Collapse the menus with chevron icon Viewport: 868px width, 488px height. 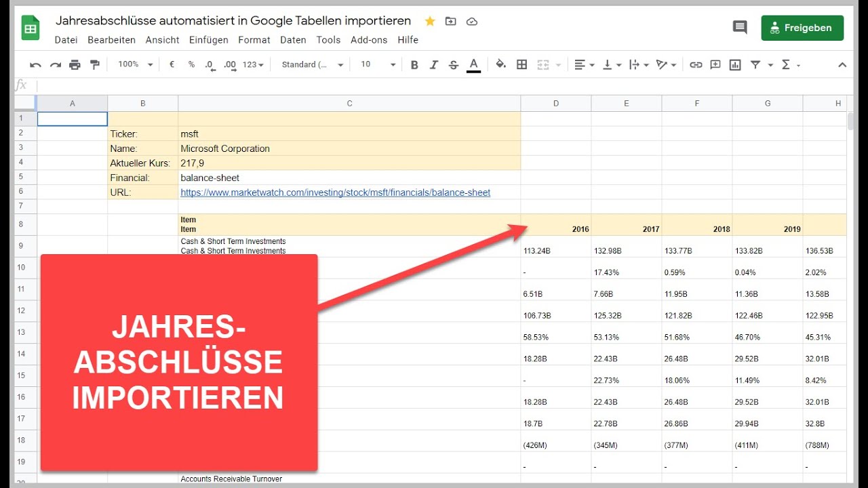[842, 64]
